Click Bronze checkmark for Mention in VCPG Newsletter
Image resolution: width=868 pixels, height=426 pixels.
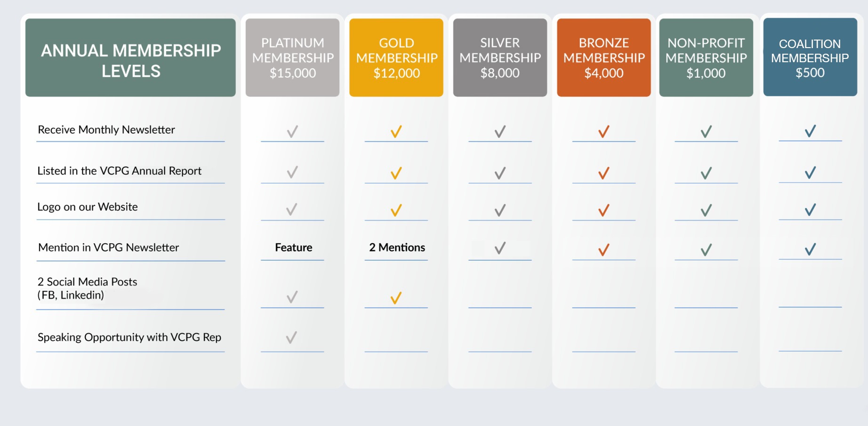coord(604,249)
